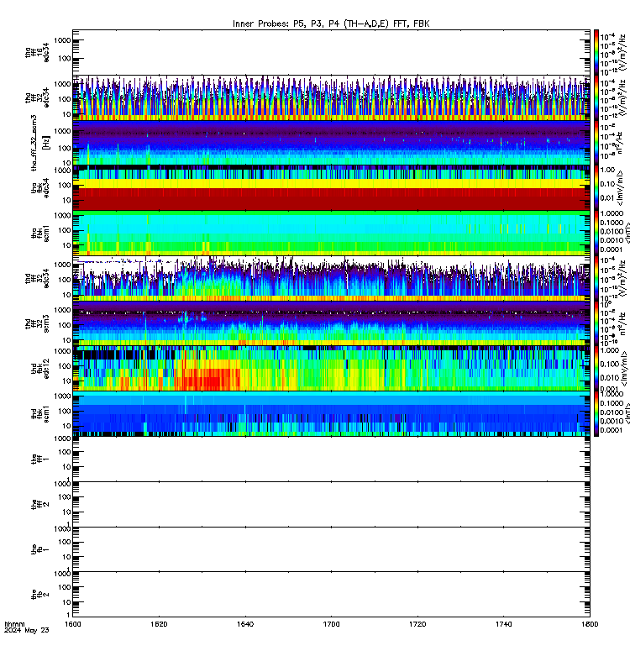Screen dimensions: 630x672
Task: Click the 'tha fbk edc34' panel label
Action: (x=39, y=188)
